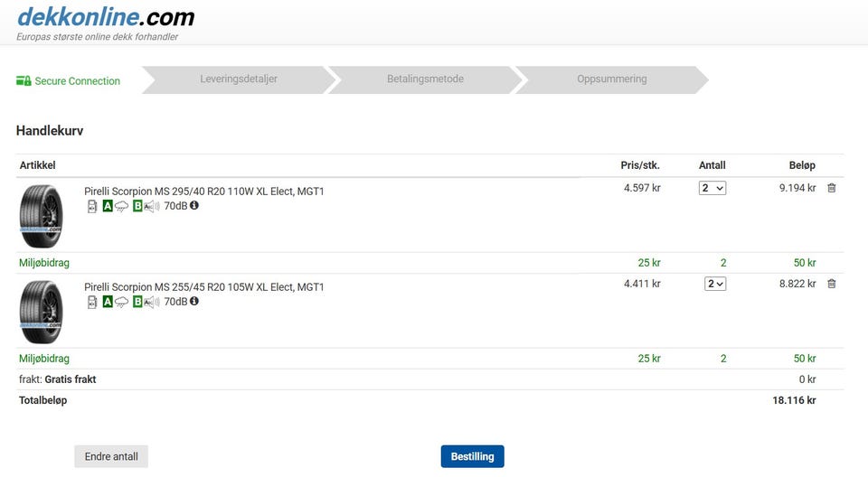
Task: Open quantity dropdown for 295/40 R20 tyre
Action: coord(712,188)
